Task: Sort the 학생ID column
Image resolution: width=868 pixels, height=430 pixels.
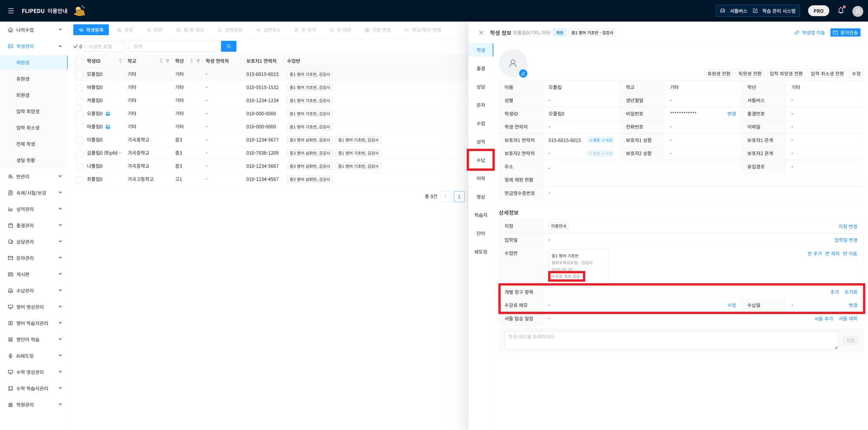Action: tap(120, 61)
